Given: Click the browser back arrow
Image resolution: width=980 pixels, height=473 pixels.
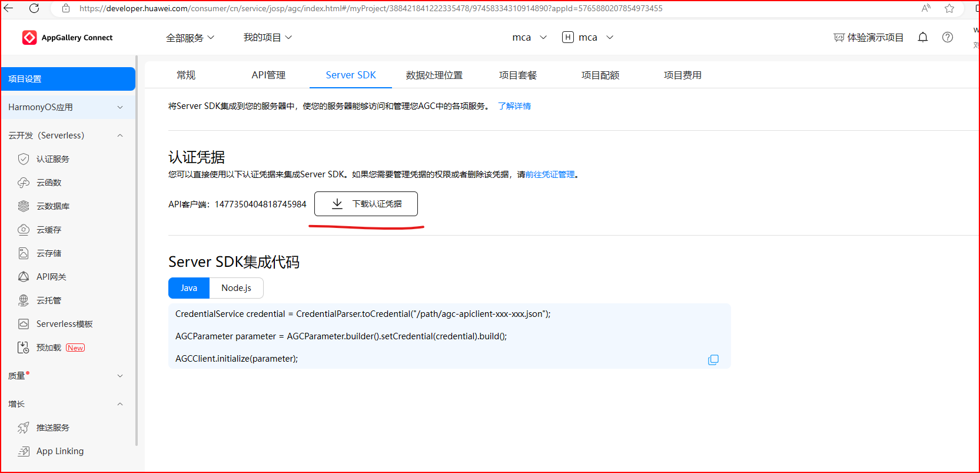Looking at the screenshot, I should [9, 8].
